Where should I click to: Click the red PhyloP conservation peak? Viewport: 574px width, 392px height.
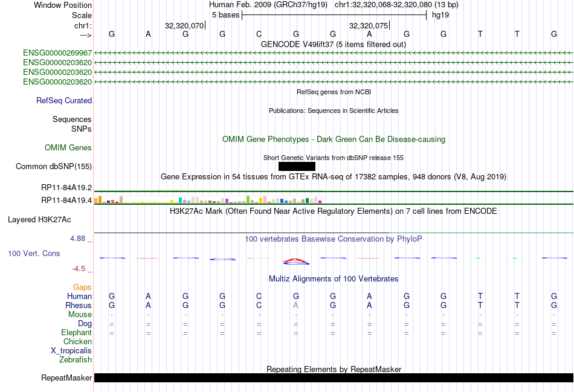click(x=296, y=261)
